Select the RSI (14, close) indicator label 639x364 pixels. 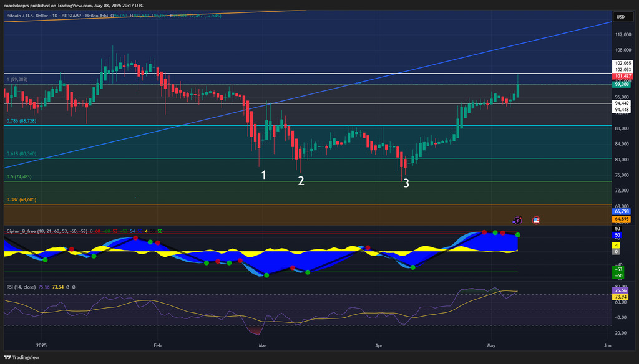click(22, 287)
